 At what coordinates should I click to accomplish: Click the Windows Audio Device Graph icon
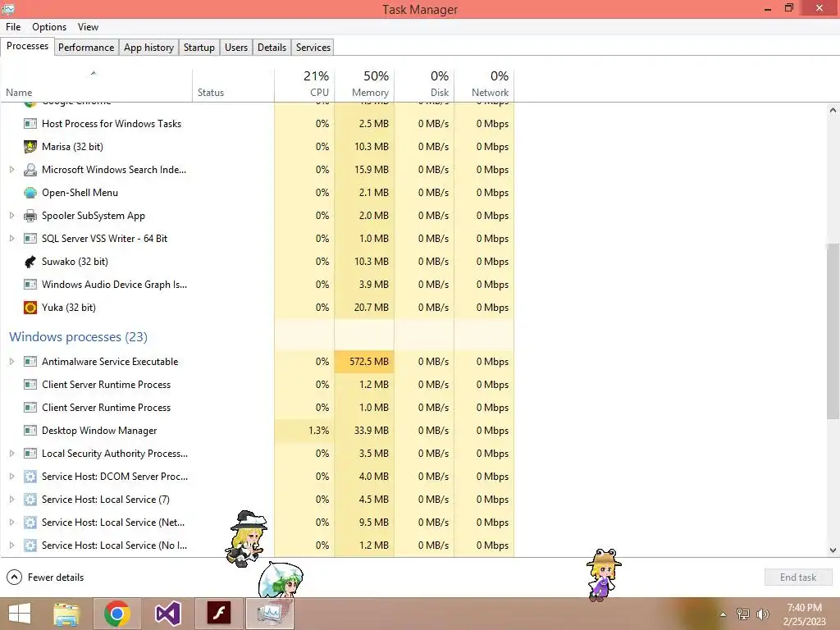click(30, 285)
